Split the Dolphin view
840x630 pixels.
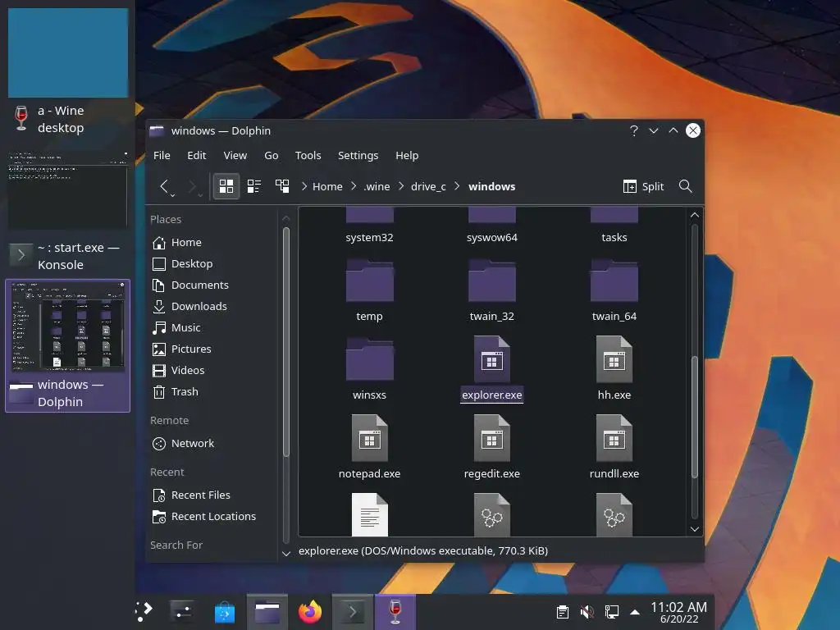coord(643,186)
